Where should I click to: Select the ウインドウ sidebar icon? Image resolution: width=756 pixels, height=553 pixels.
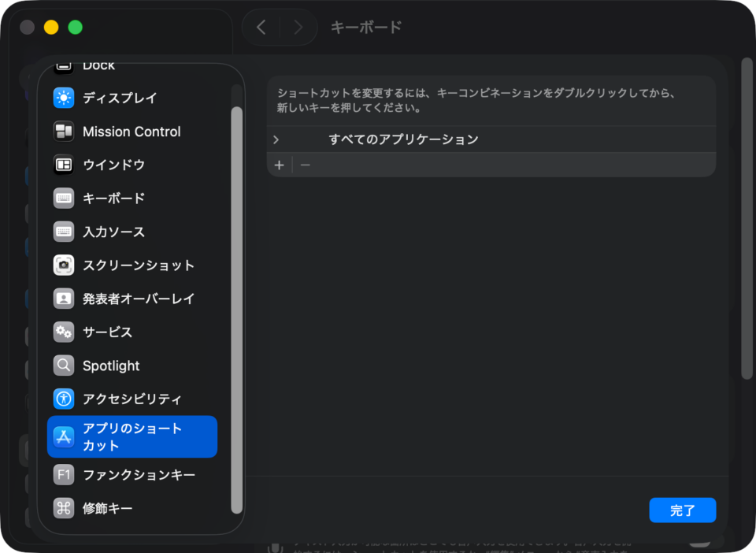(x=64, y=165)
